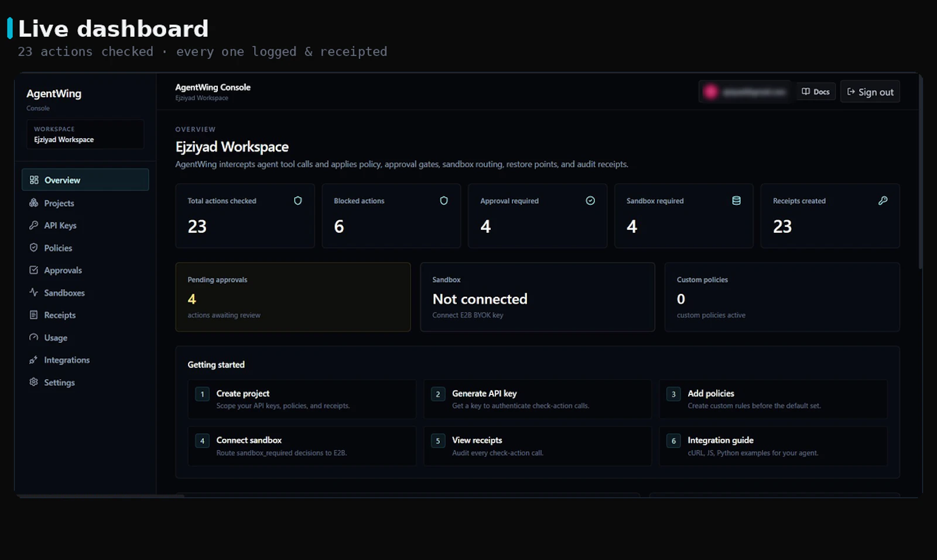Open the Custom policies card
The width and height of the screenshot is (937, 560).
pos(782,297)
